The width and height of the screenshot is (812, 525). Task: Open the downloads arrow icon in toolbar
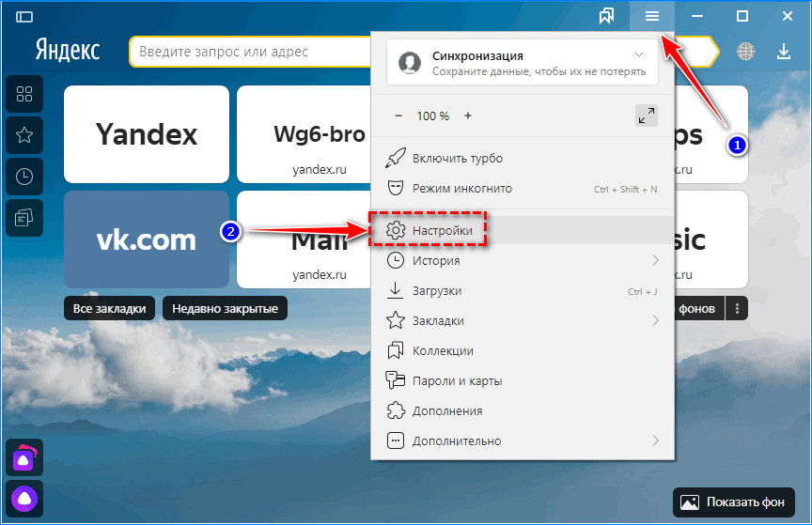(783, 51)
